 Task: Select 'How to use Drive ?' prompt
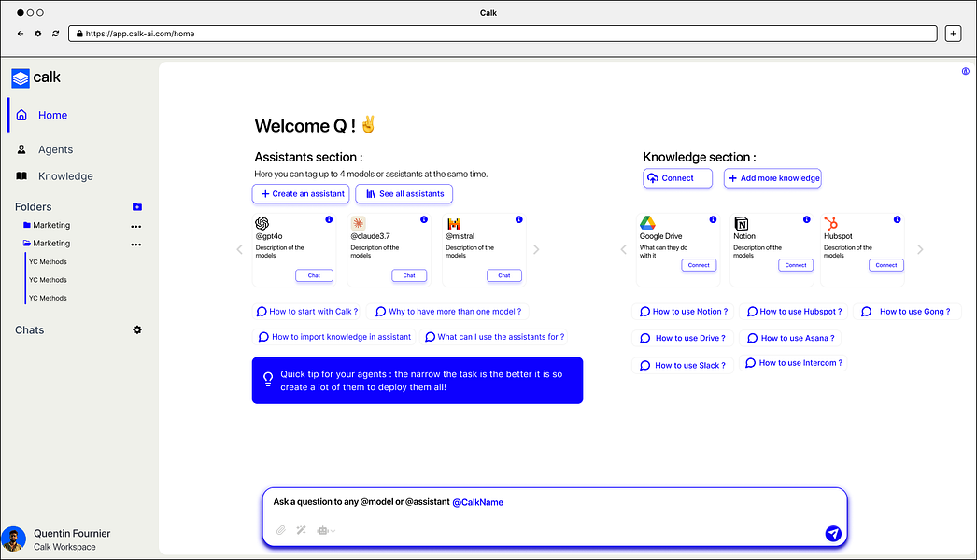tap(683, 338)
